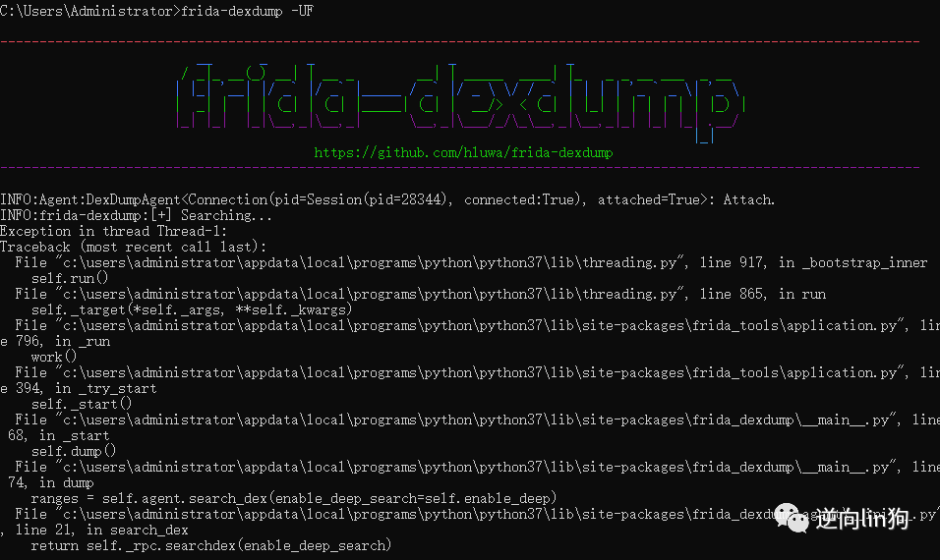Select 'Exception in thread Thread-1:' line
This screenshot has height=560, width=940.
(114, 231)
